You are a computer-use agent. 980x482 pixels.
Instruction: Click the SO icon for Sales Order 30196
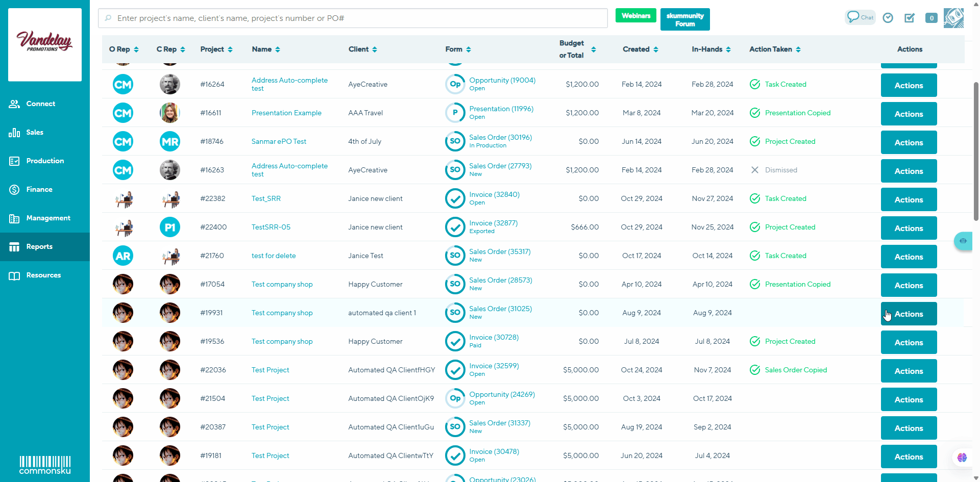click(x=455, y=141)
